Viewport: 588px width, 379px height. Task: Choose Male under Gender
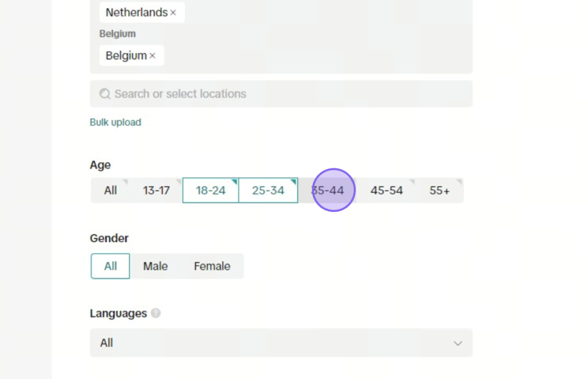[x=155, y=266]
